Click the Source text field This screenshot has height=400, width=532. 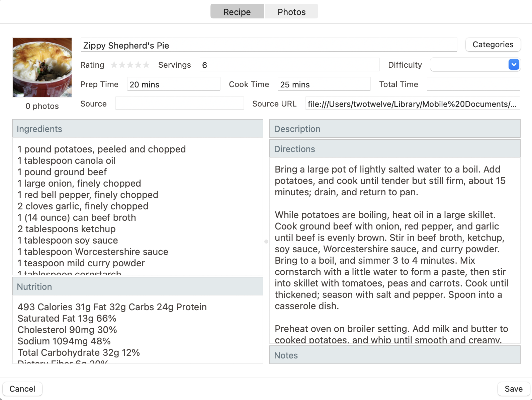[179, 104]
